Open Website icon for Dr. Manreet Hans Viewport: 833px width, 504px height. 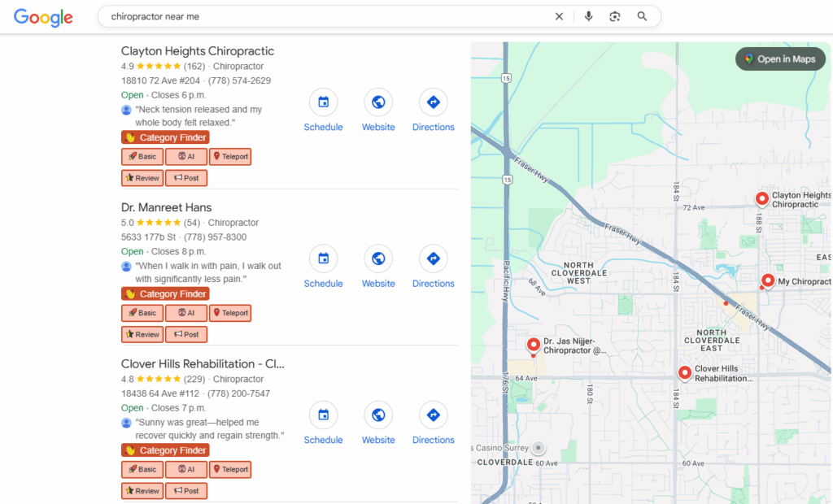(378, 259)
